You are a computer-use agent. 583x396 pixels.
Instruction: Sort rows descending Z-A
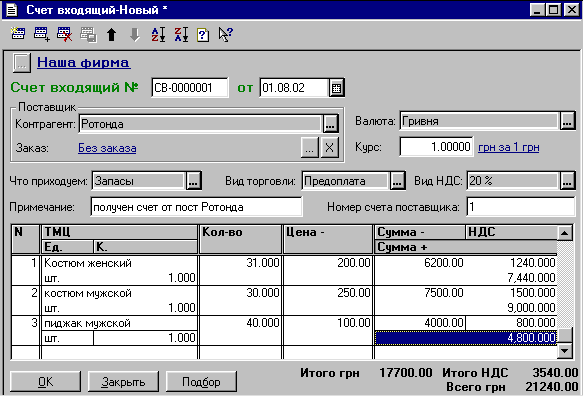pyautogui.click(x=181, y=35)
